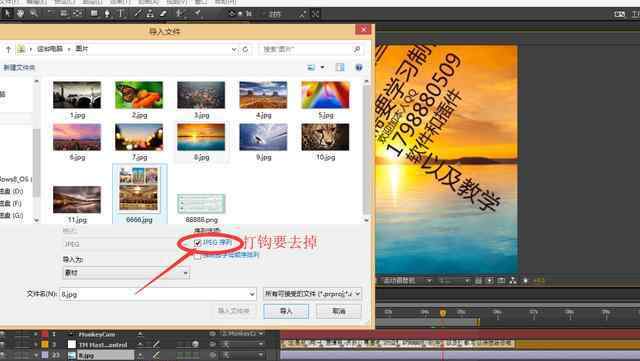
Task: Check the alphabetical order checkbox below JPEG
Action: 198,256
